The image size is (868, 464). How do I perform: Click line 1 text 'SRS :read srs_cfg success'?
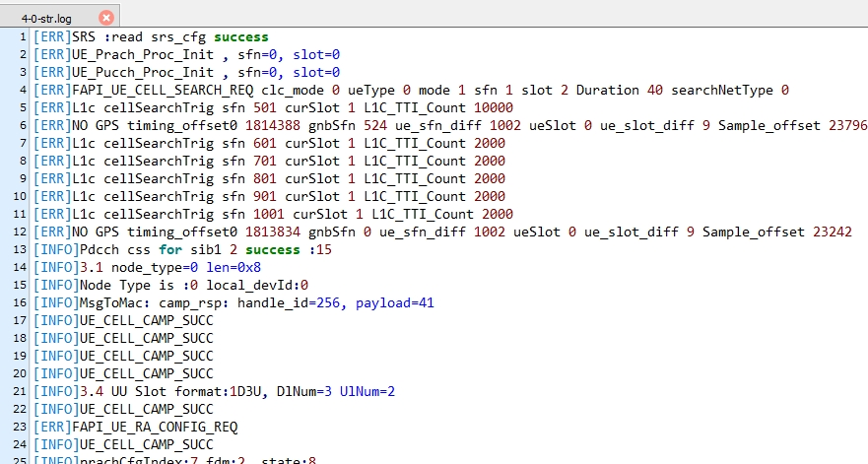point(169,37)
